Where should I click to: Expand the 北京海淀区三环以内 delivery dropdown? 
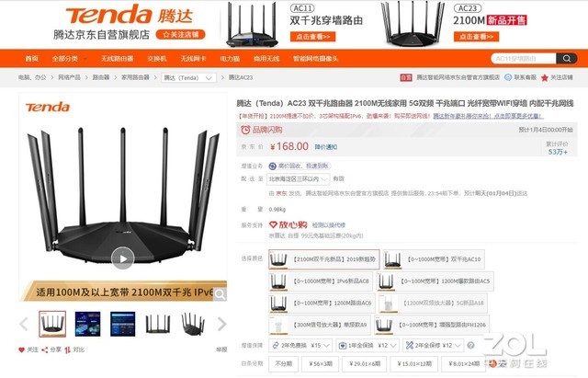pyautogui.click(x=299, y=179)
